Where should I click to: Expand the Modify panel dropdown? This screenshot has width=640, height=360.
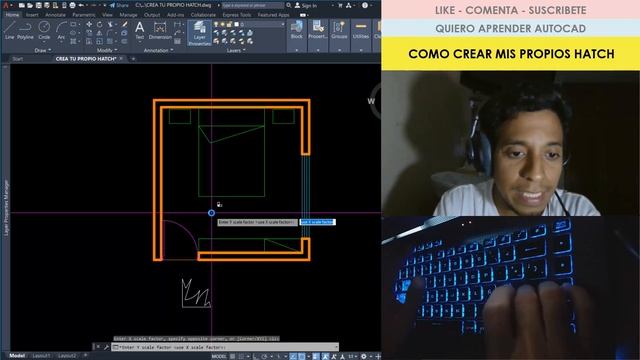click(107, 50)
